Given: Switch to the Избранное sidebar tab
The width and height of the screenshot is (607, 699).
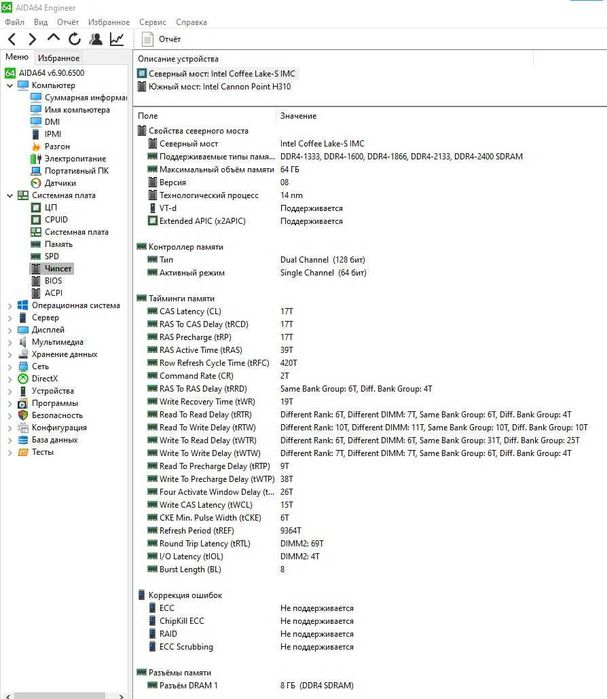Looking at the screenshot, I should pos(58,58).
